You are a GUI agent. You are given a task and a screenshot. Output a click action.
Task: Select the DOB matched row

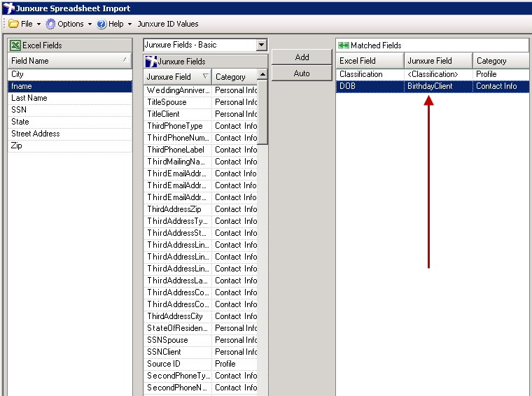(433, 86)
